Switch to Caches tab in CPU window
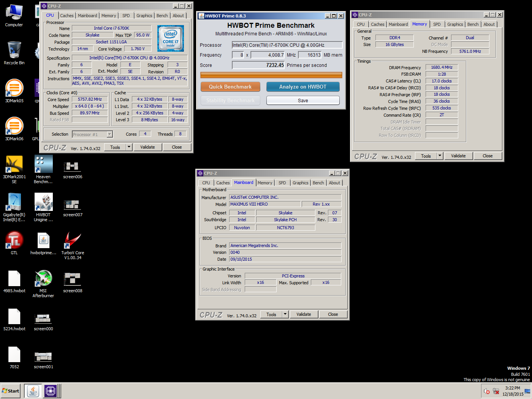 [67, 16]
